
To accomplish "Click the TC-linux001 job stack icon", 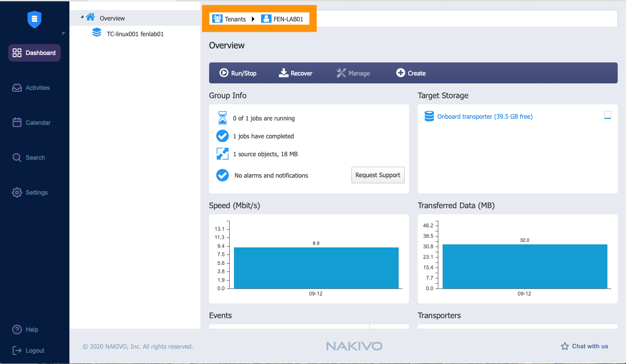I will click(x=97, y=33).
